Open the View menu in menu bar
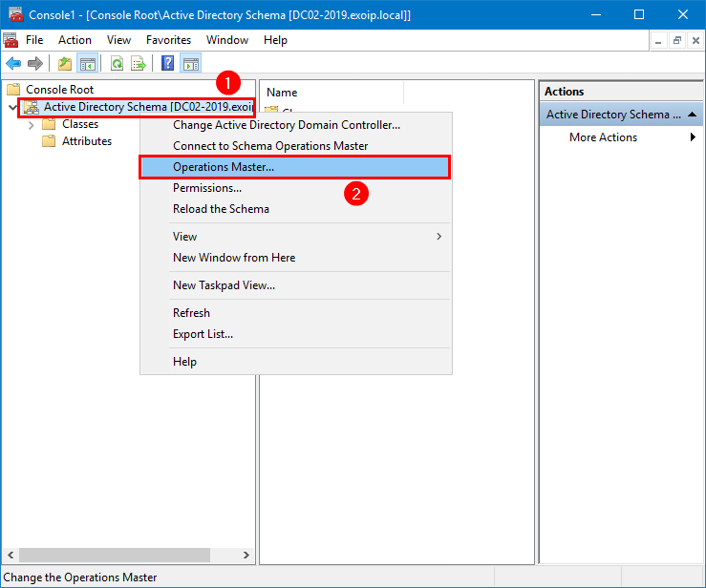This screenshot has height=588, width=706. 118,40
